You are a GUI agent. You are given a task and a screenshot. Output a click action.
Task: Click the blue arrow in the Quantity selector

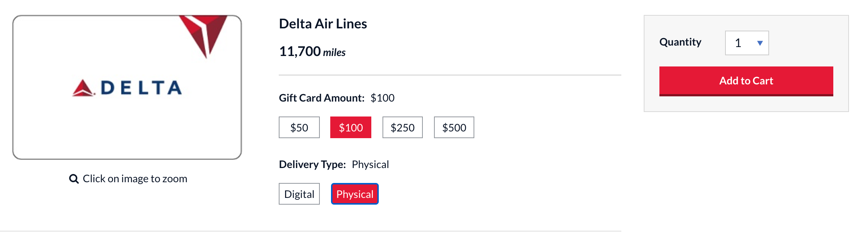[x=760, y=43]
